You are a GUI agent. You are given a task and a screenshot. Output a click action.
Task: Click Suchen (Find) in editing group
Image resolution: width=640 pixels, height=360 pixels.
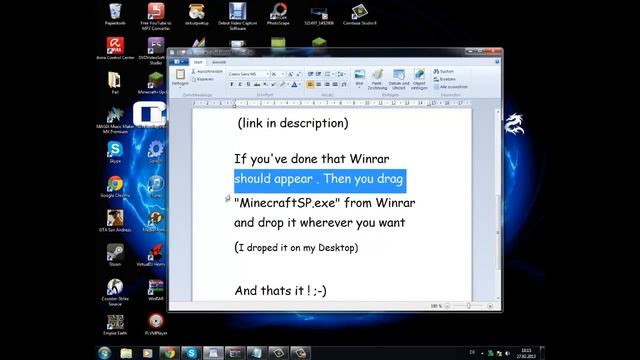pos(444,71)
